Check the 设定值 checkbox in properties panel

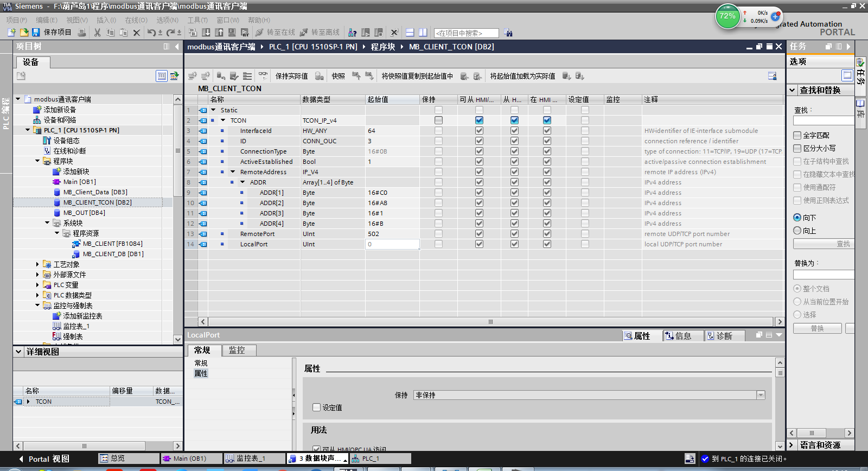tap(317, 408)
